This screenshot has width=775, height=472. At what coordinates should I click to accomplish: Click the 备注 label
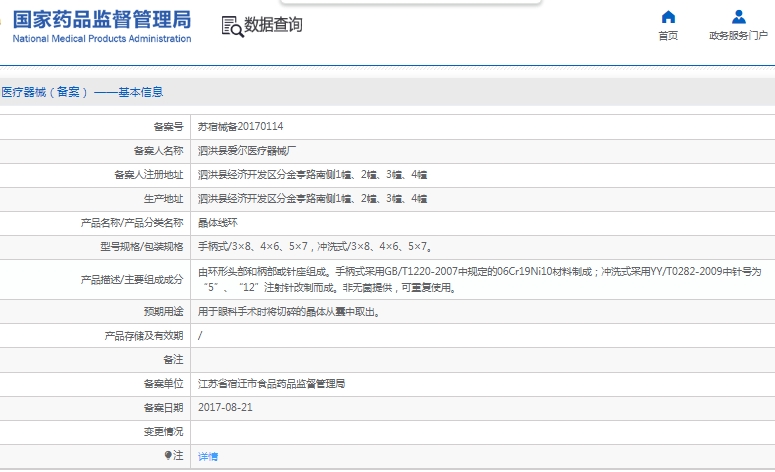click(x=173, y=360)
